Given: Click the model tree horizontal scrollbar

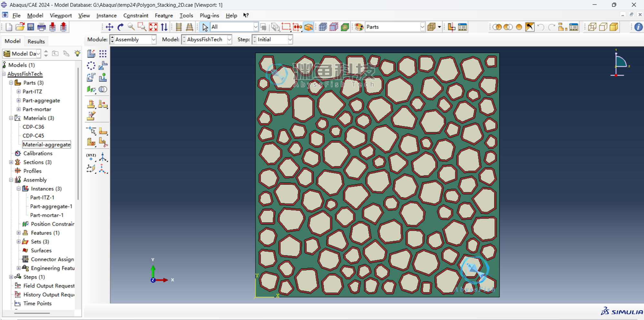Looking at the screenshot, I should point(32,313).
